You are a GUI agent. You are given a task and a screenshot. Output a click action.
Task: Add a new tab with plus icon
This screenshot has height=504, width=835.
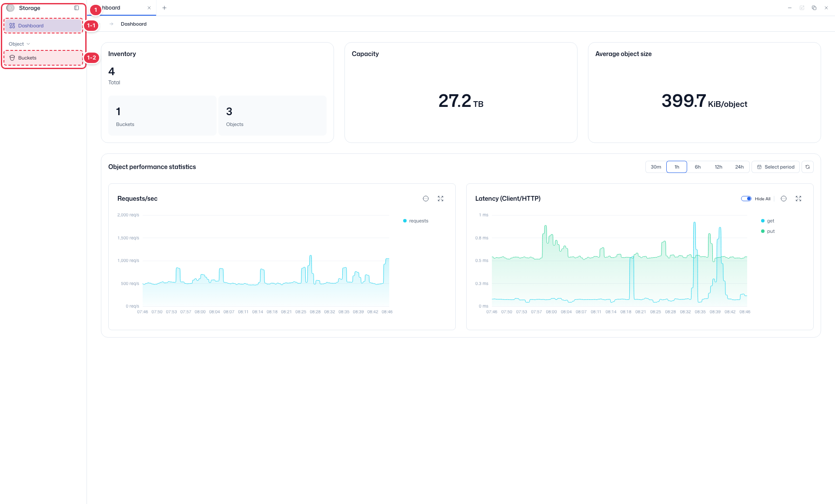164,8
